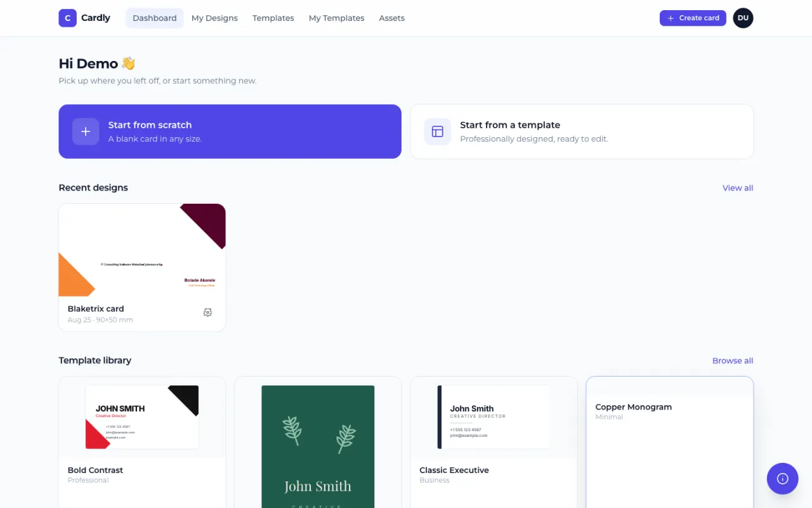Open the My Designs tab

[x=214, y=18]
